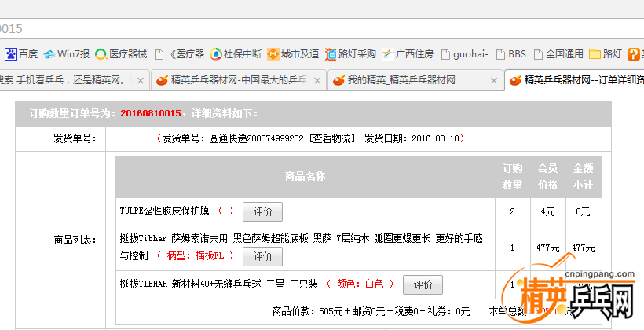The width and height of the screenshot is (644, 330).
Task: Click the 查看物流 link
Action: (332, 138)
